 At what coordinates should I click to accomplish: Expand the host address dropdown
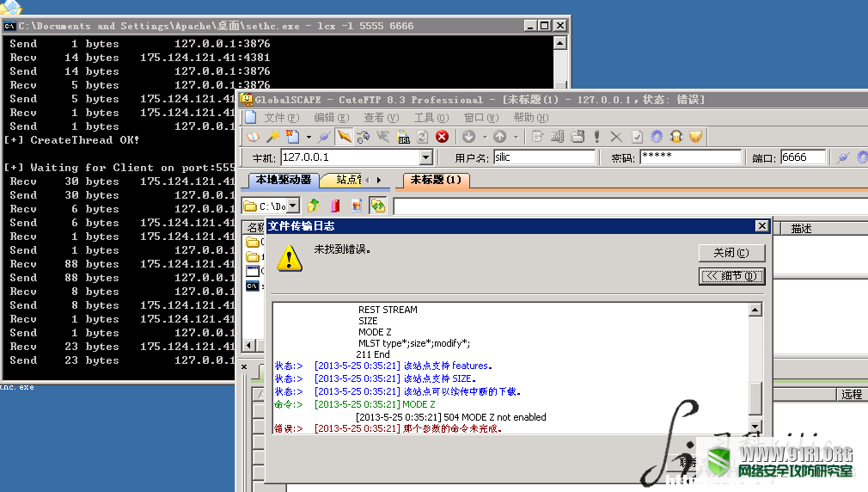pos(425,157)
